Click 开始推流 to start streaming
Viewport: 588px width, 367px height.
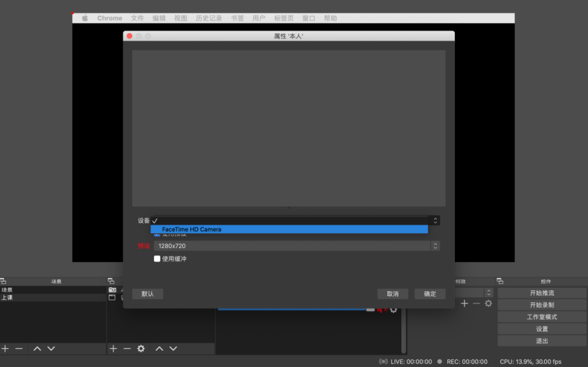coord(541,293)
